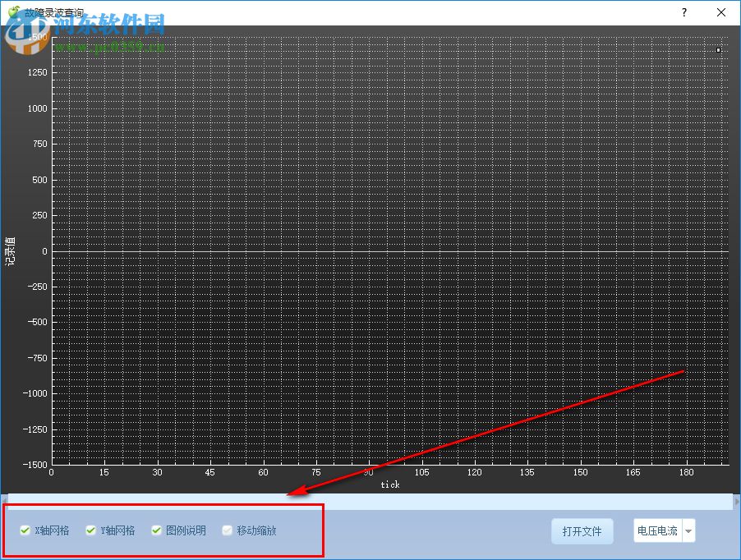Viewport: 741px width, 560px height.
Task: Click the 故障录波查询 window title text
Action: coord(54,13)
